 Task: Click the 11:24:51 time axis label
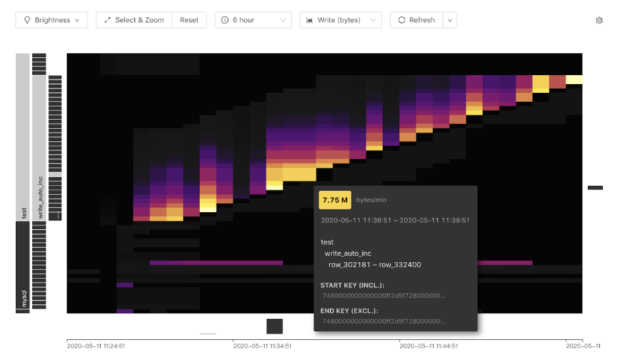pos(96,345)
